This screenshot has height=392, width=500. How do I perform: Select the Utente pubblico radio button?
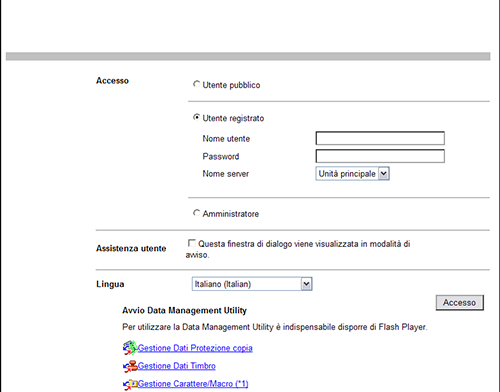coord(197,84)
